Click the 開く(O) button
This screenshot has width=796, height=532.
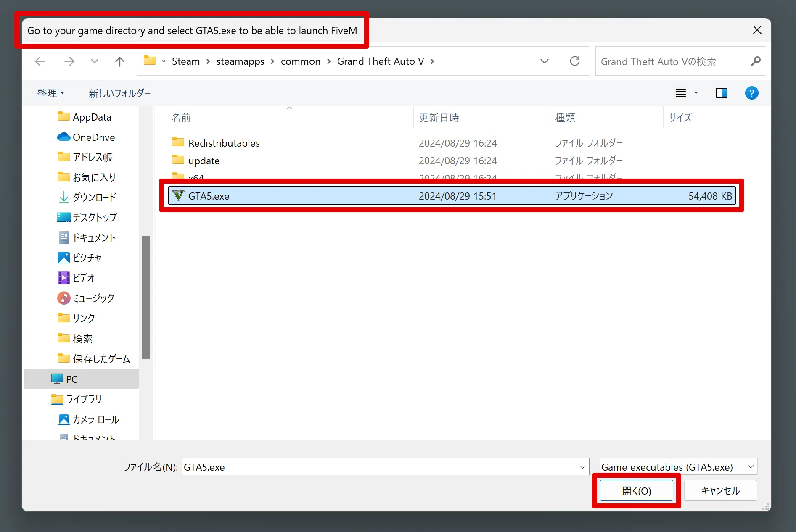(x=637, y=490)
